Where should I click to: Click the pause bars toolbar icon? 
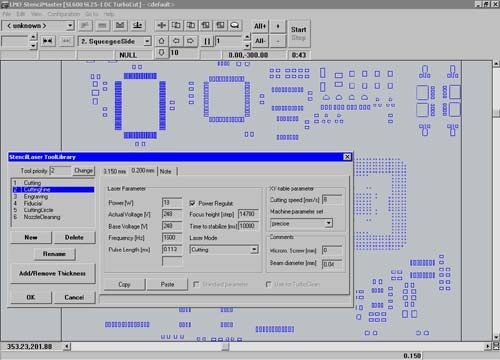(207, 41)
